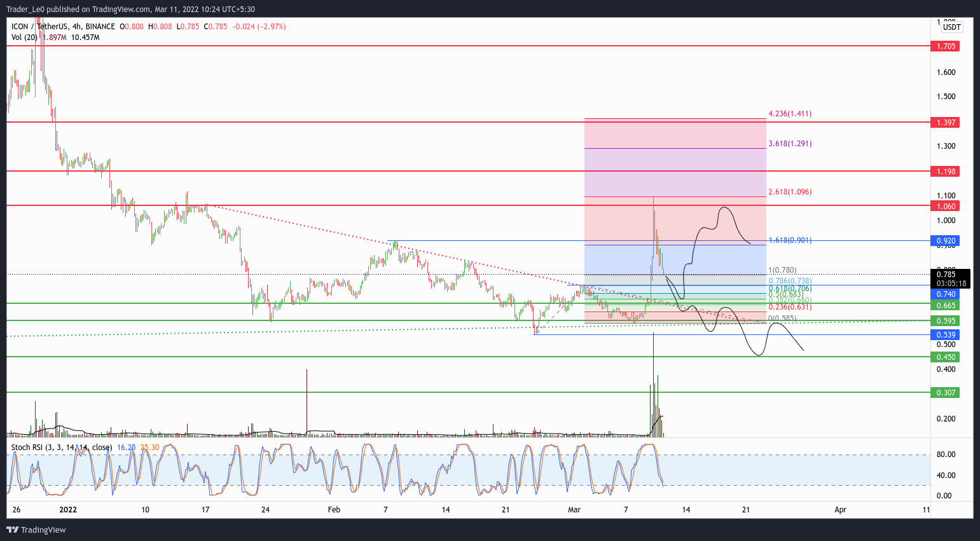Click the 1.500 price axis tick
The width and height of the screenshot is (980, 541).
click(946, 97)
